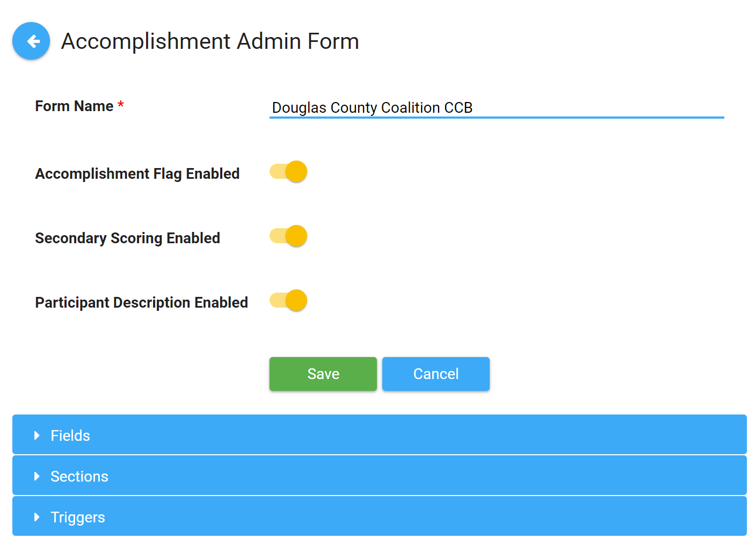Click the back arrow navigation icon
Image resolution: width=756 pixels, height=553 pixels.
(x=31, y=41)
